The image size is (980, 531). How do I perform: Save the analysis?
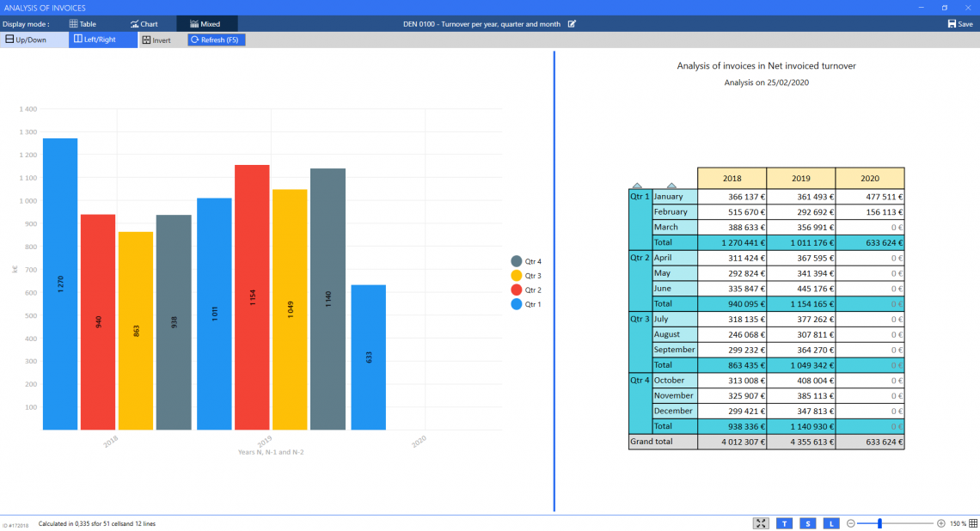click(x=960, y=24)
